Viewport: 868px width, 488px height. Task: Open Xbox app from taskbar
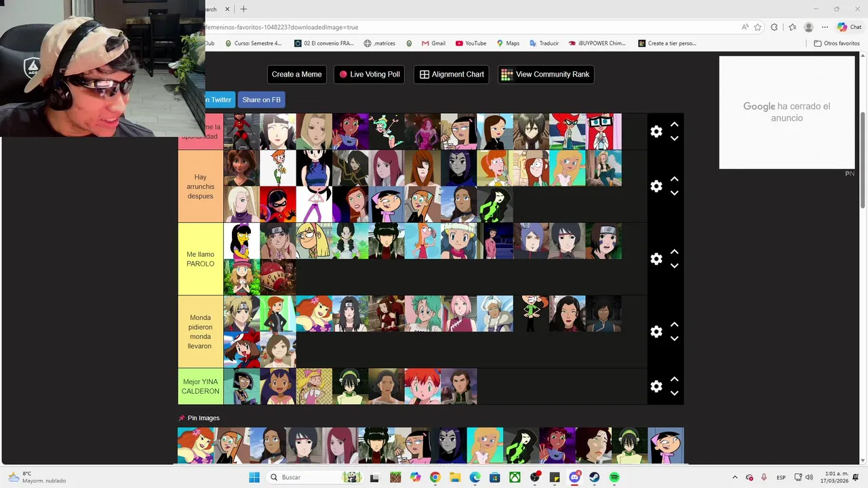515,477
